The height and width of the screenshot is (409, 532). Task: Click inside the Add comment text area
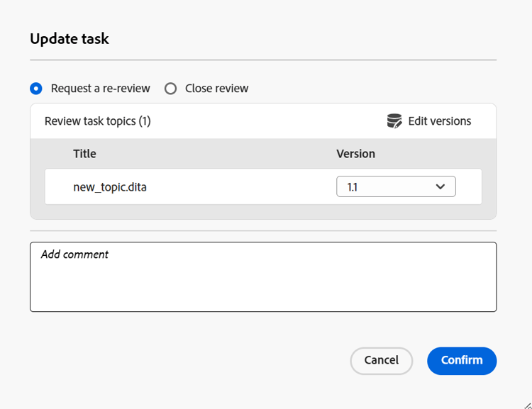pyautogui.click(x=262, y=284)
